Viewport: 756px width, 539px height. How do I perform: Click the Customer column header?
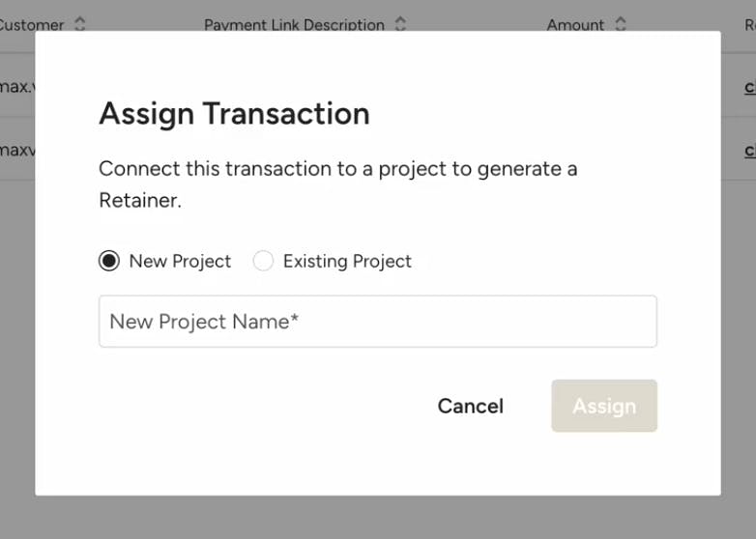tap(31, 24)
